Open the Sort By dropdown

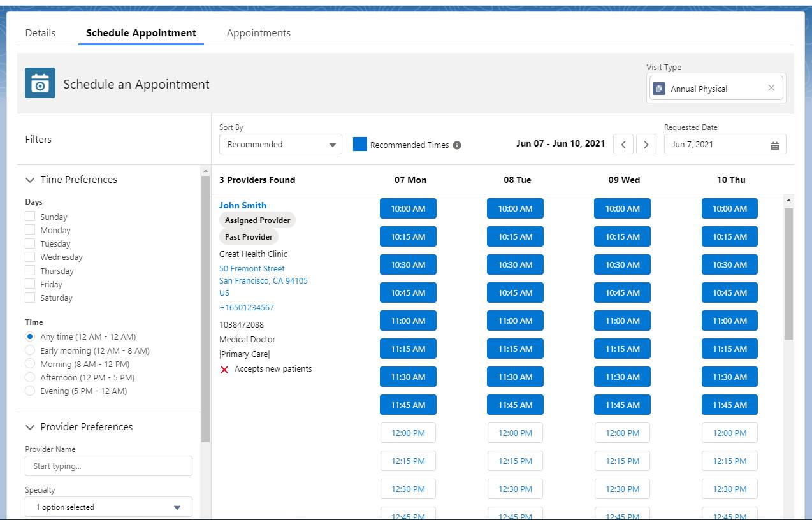[280, 144]
